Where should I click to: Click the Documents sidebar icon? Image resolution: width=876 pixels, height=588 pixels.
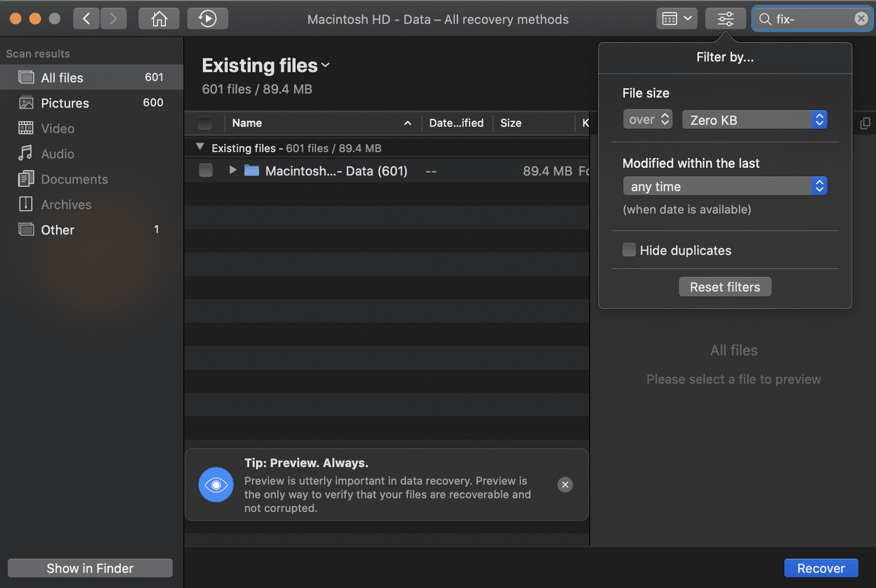(26, 179)
